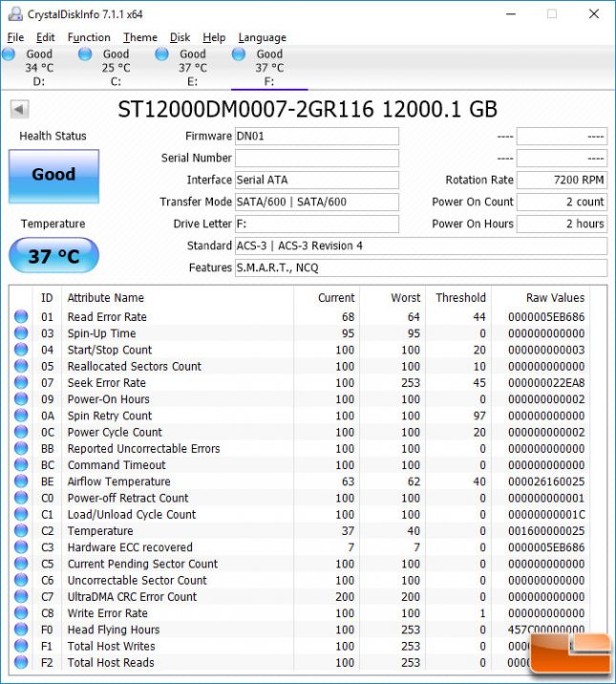The height and width of the screenshot is (684, 616).
Task: Click status icon for Airflow Temperature
Action: [21, 481]
